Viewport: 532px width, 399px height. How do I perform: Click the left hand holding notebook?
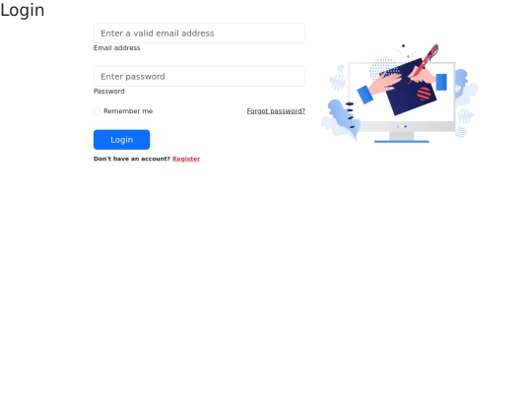pos(379,86)
